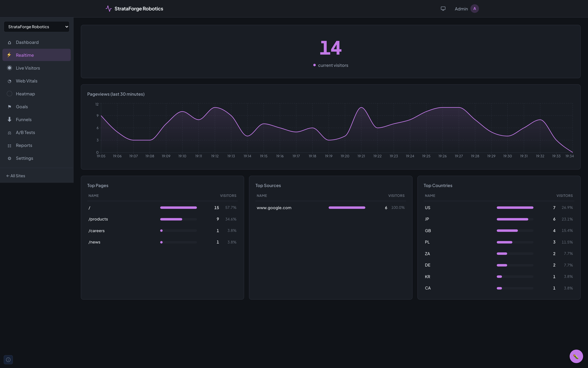The width and height of the screenshot is (588, 368).
Task: Click the 19:21 label on chart axis
Action: (361, 156)
